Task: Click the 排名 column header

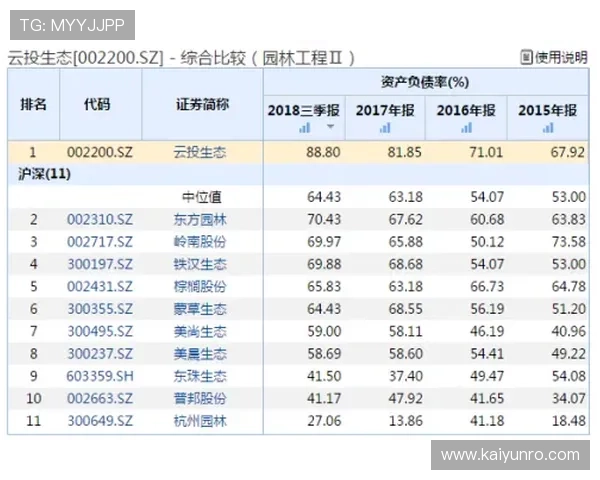Action: 34,104
